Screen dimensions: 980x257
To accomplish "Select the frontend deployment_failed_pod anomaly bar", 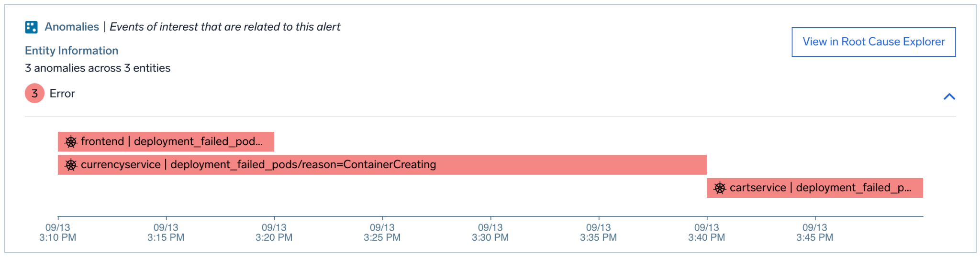I will click(x=172, y=142).
